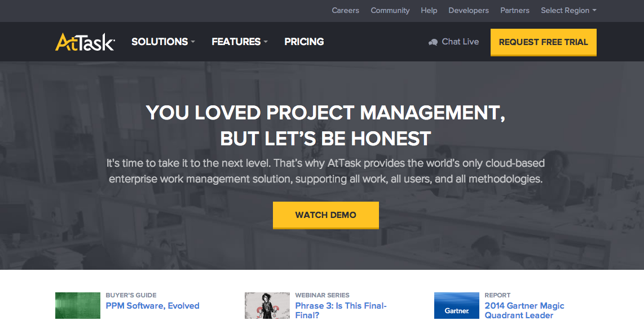644x325 pixels.
Task: Open the Careers link
Action: (x=345, y=11)
